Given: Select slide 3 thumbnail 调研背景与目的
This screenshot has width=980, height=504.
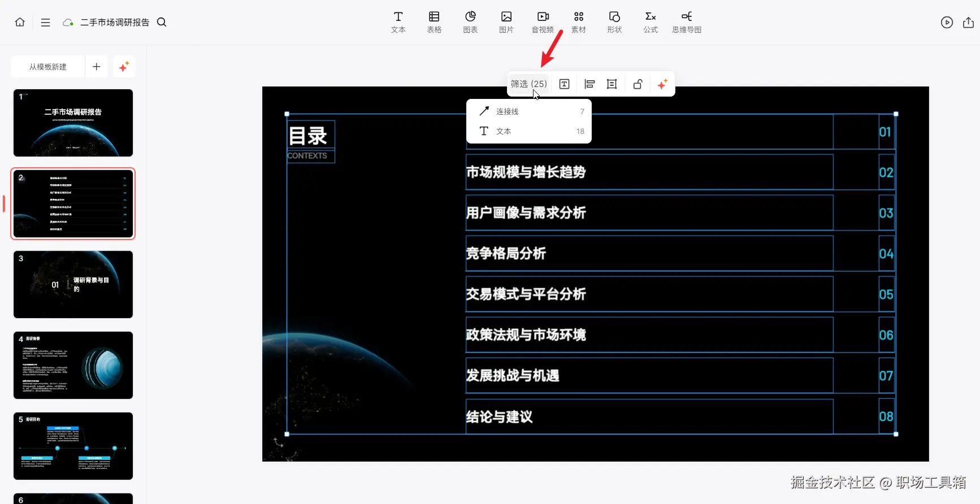Looking at the screenshot, I should 73,284.
